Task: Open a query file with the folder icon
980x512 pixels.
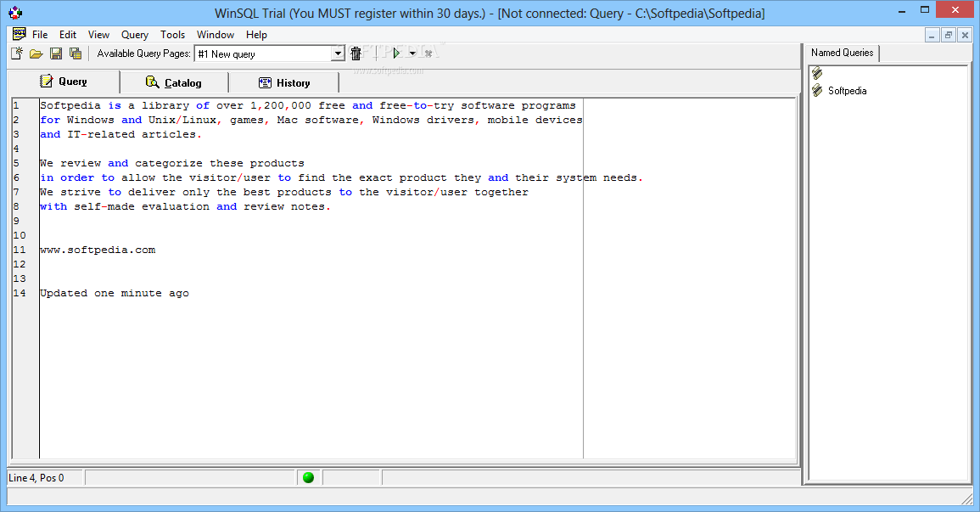Action: [x=36, y=53]
